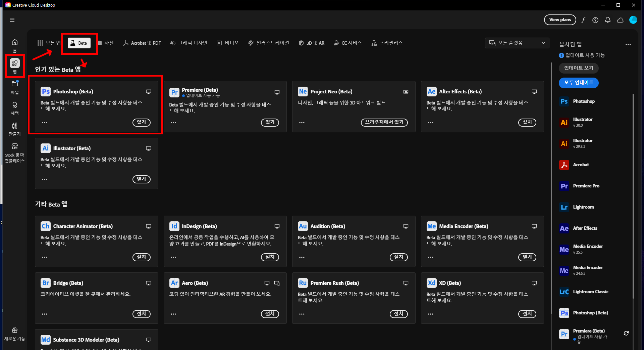Viewport: 644px width, 350px height.
Task: Install InDesign (Beta)
Action: coord(270,257)
